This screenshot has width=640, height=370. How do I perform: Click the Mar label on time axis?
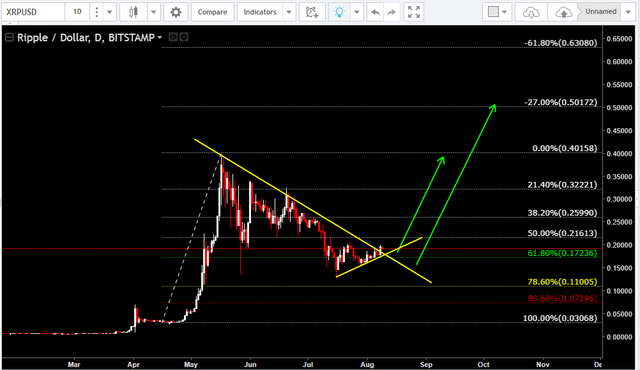(74, 364)
